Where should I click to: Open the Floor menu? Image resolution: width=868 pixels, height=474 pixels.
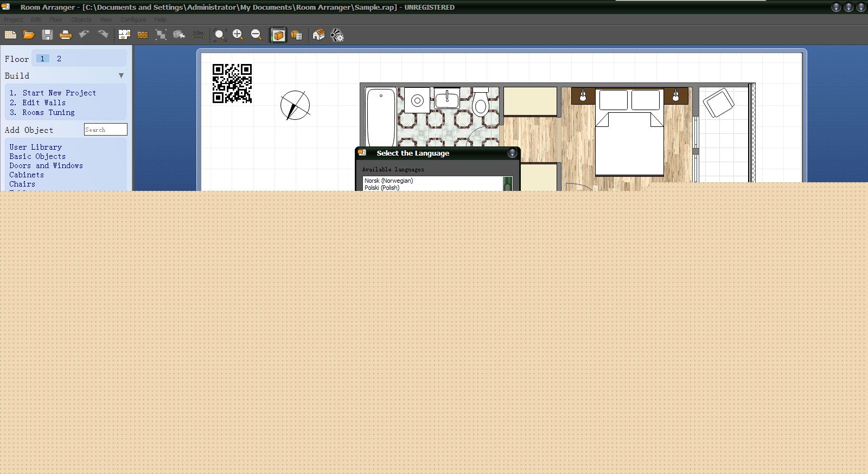56,20
